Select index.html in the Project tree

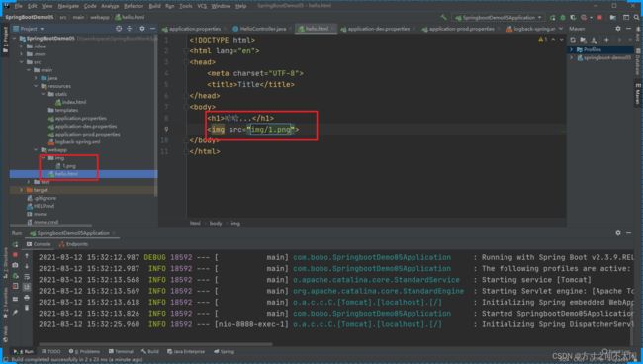[70, 102]
